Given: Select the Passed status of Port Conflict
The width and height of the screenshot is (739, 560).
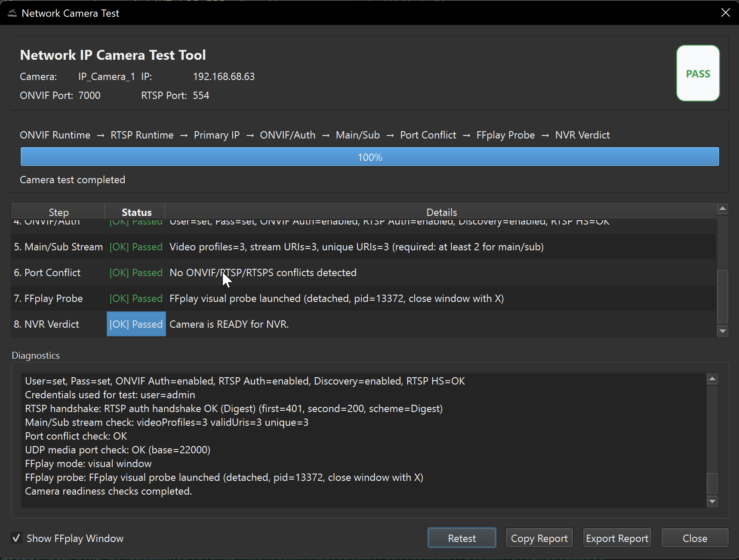Looking at the screenshot, I should point(136,273).
